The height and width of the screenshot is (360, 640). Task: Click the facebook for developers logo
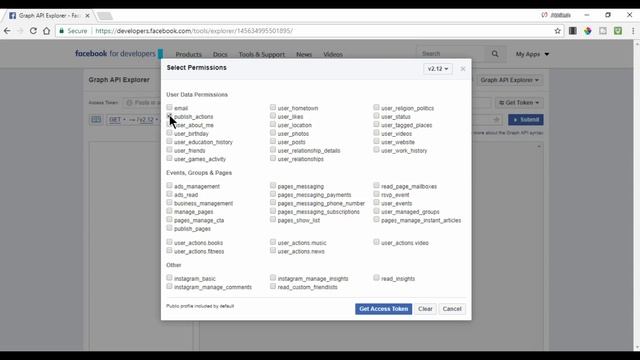tap(119, 53)
